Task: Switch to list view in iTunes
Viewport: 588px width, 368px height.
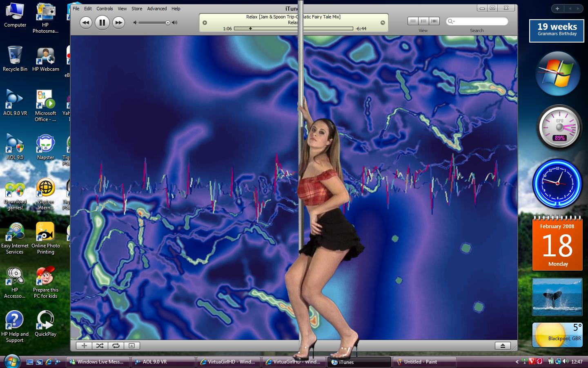Action: (413, 21)
